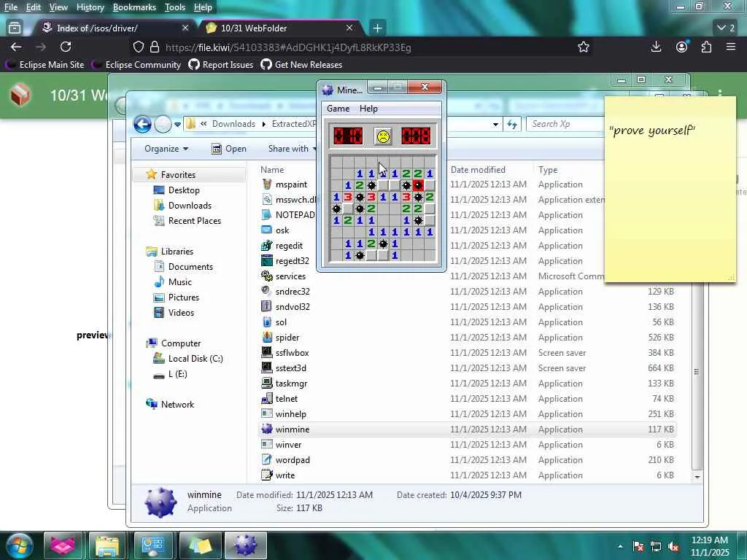Switch to the 10/31 WebFolder tab
Image resolution: width=747 pixels, height=560 pixels.
pos(281,28)
